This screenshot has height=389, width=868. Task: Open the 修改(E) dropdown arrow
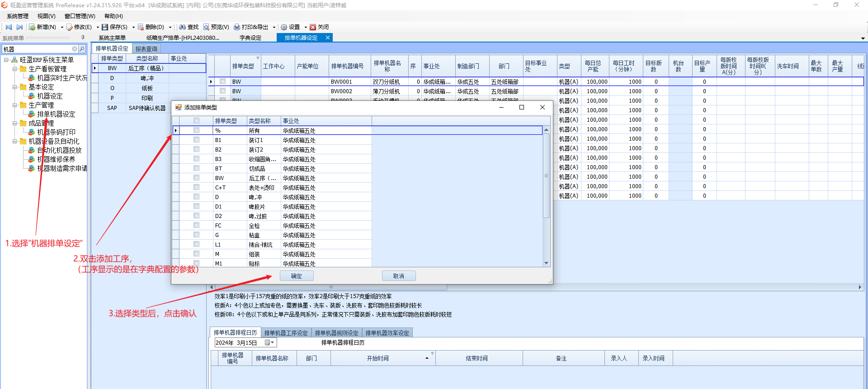point(98,27)
